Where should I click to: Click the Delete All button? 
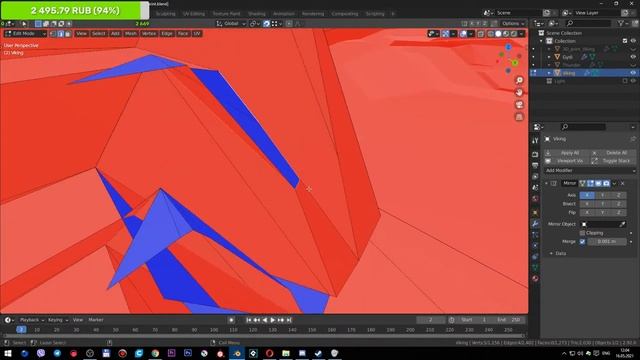613,153
